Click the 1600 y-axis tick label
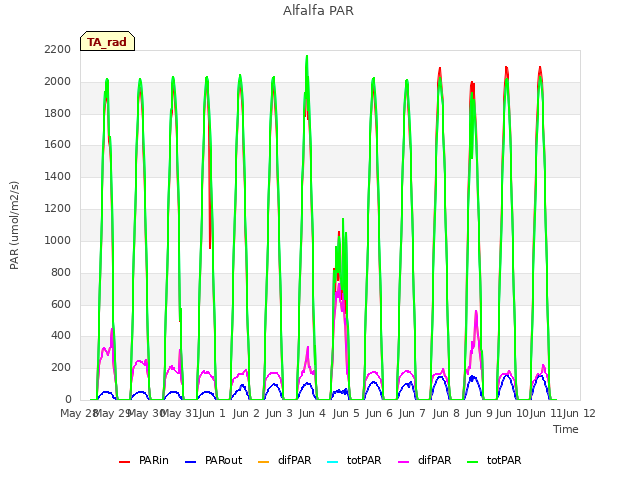This screenshot has width=640, height=480. [x=58, y=144]
